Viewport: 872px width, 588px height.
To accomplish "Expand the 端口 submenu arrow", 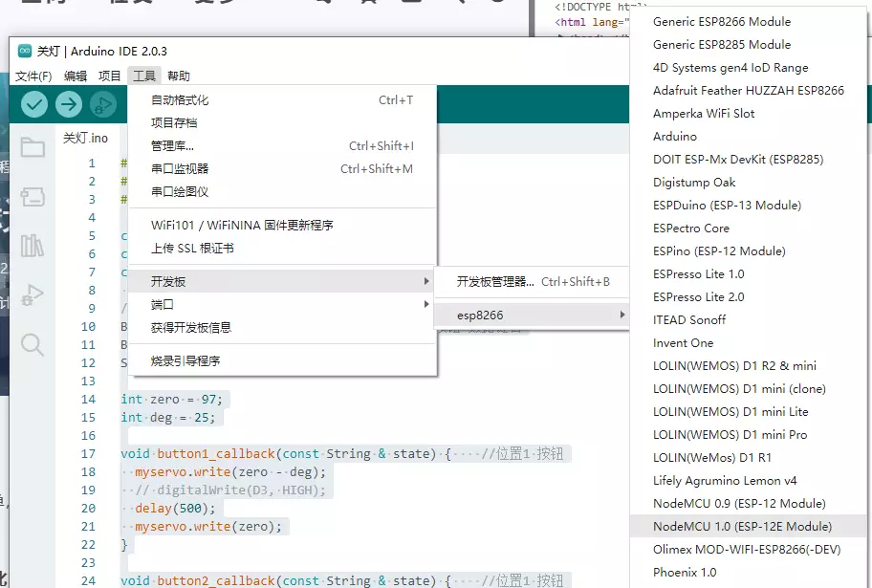I will pyautogui.click(x=426, y=304).
